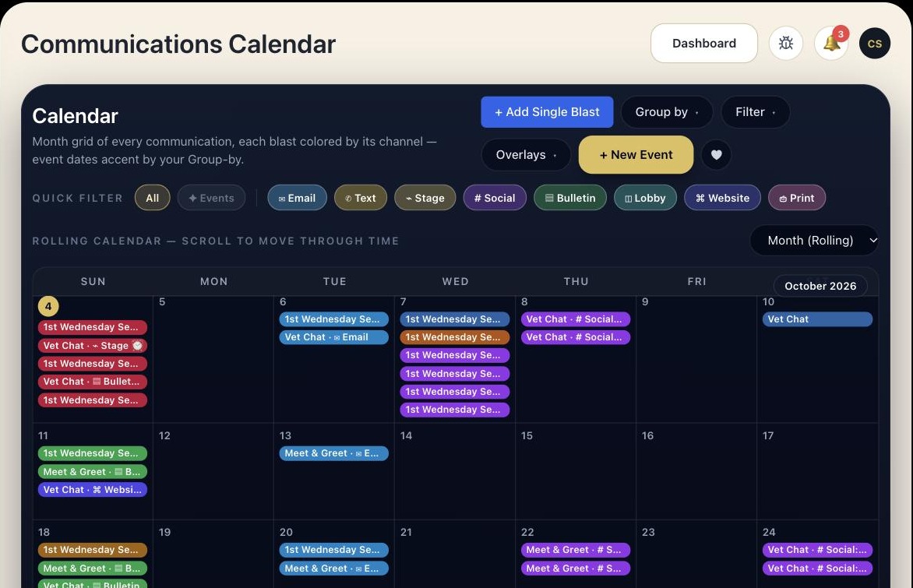Image resolution: width=913 pixels, height=588 pixels.
Task: Toggle the Email channel filter
Action: point(297,198)
